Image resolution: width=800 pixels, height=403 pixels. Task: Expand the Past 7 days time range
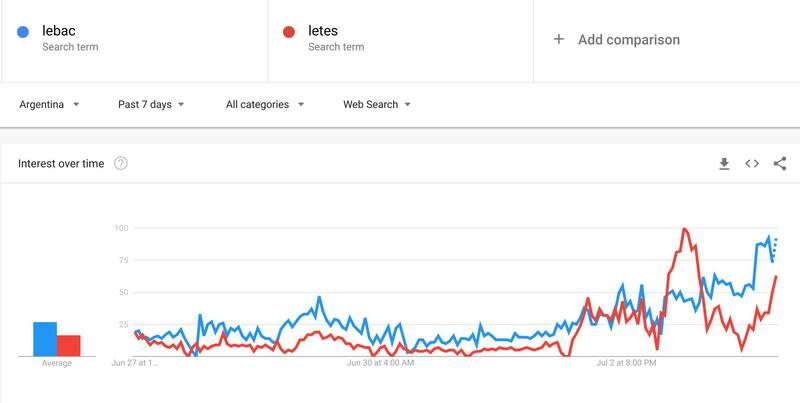tap(151, 104)
